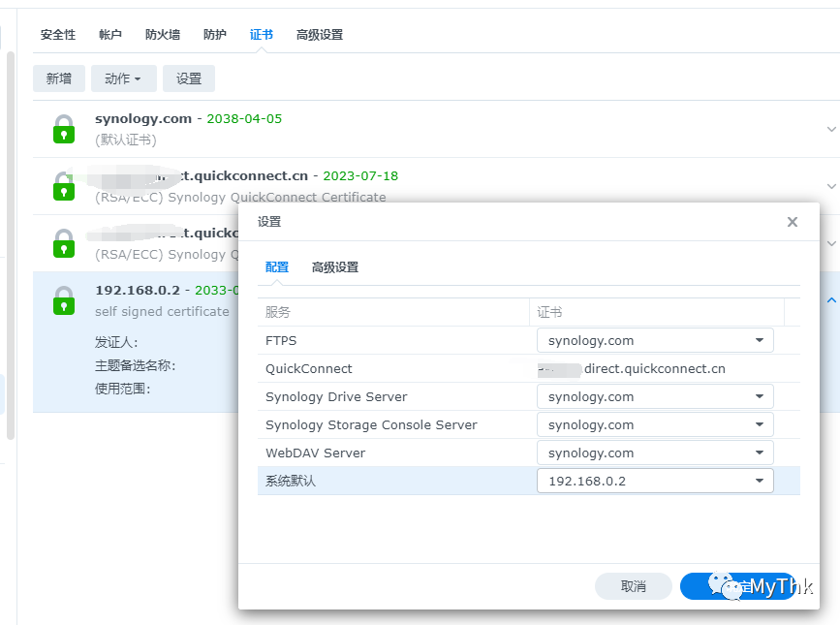Click the 服务 column header
Image resolution: width=840 pixels, height=625 pixels.
pos(393,312)
